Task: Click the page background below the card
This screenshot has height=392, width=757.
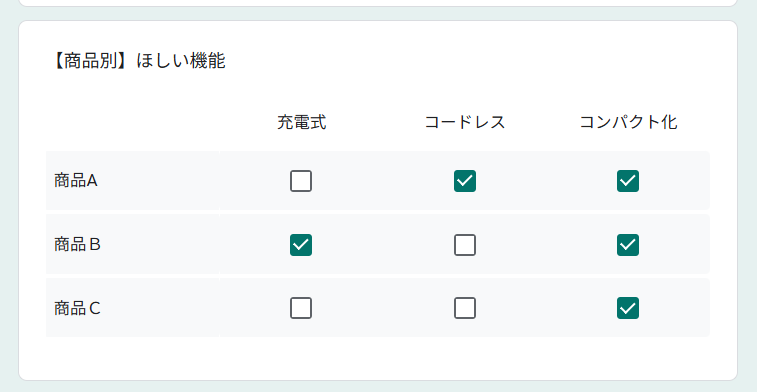Action: click(378, 387)
